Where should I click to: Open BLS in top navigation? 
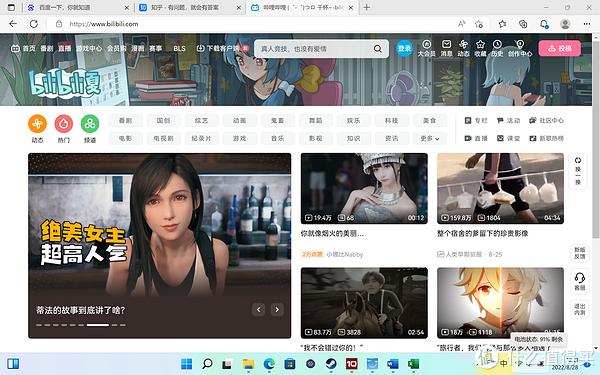[179, 48]
